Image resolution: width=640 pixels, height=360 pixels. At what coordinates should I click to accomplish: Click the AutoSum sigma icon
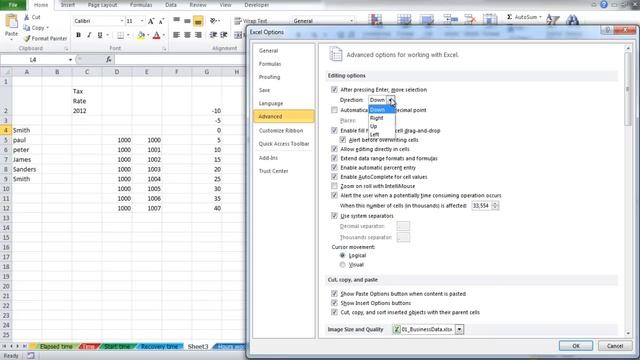click(509, 17)
